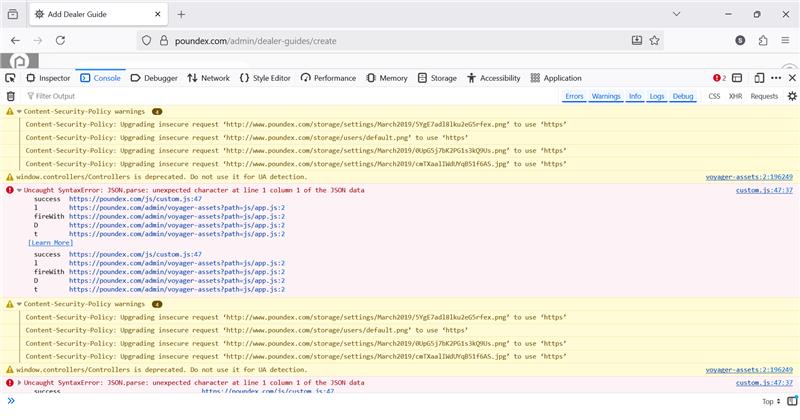The image size is (800, 420).
Task: Click the error count badge
Action: click(720, 78)
